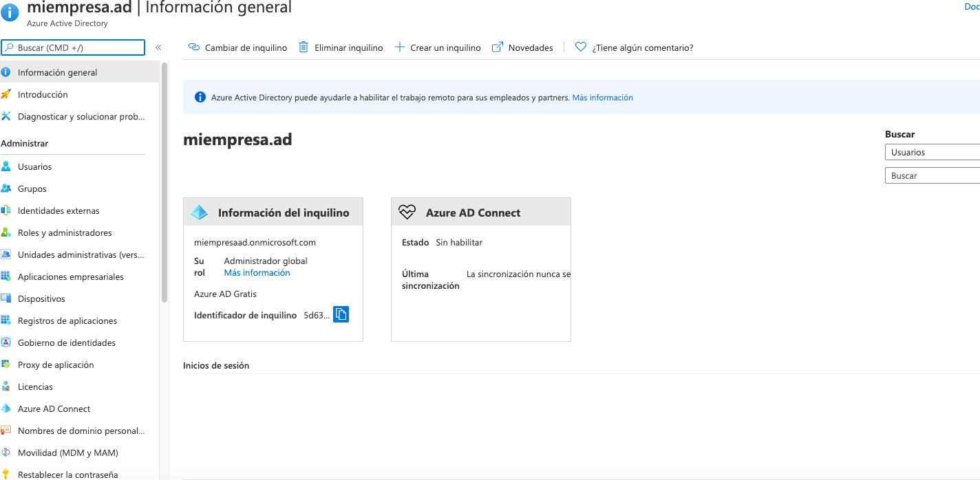
Task: Open Roles y administradores menu item
Action: [65, 232]
